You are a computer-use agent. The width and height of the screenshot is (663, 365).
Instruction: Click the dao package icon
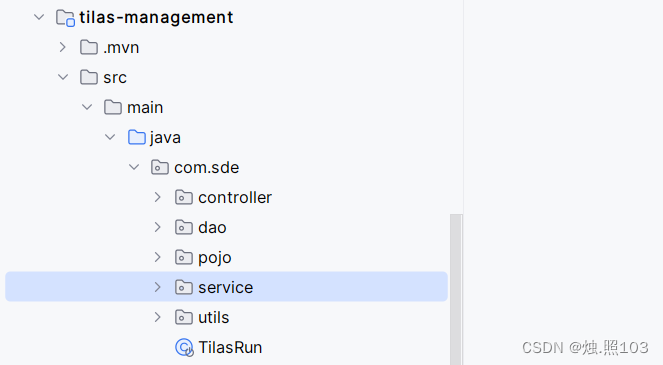pyautogui.click(x=184, y=228)
